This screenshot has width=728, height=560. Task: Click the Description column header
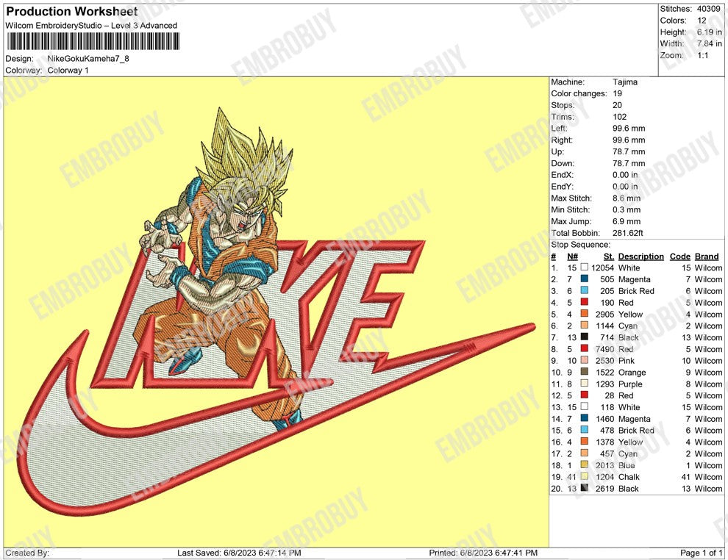pos(640,256)
